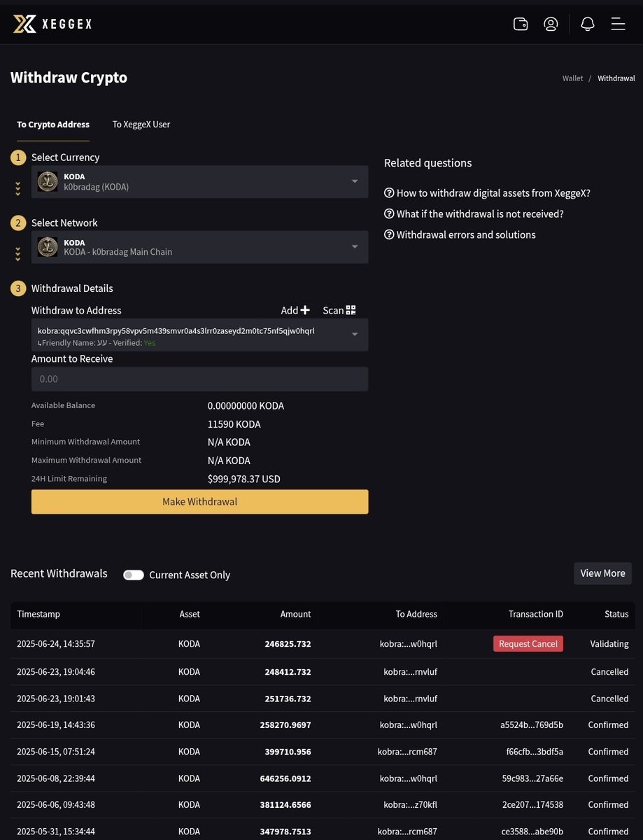Click the 24H limit value $999,978.37 USD
The width and height of the screenshot is (643, 840).
click(x=244, y=479)
